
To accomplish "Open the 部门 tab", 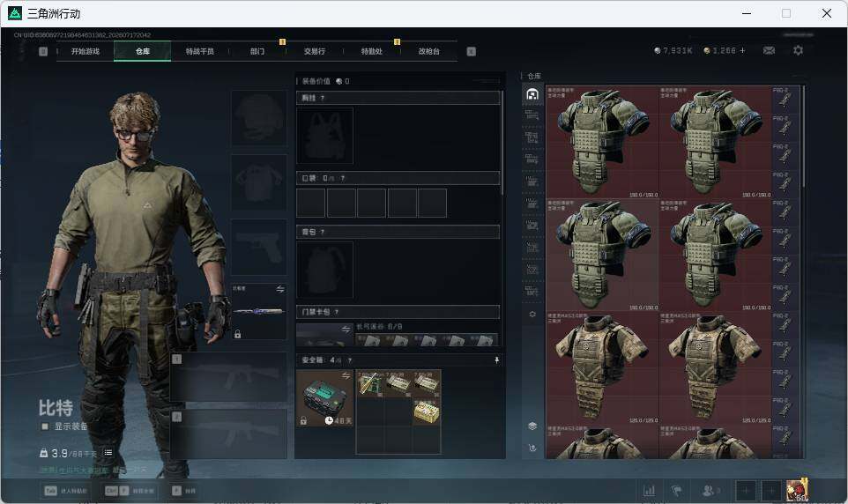I will click(x=257, y=51).
